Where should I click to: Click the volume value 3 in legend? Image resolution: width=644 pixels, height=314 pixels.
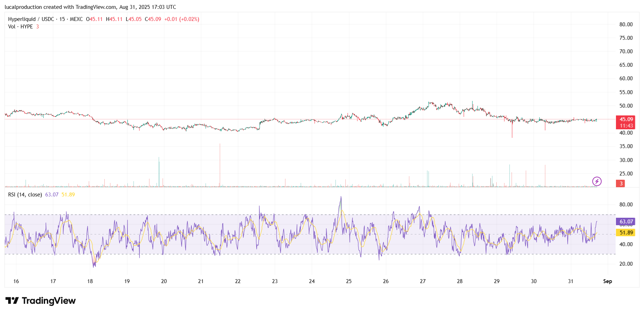coord(38,27)
